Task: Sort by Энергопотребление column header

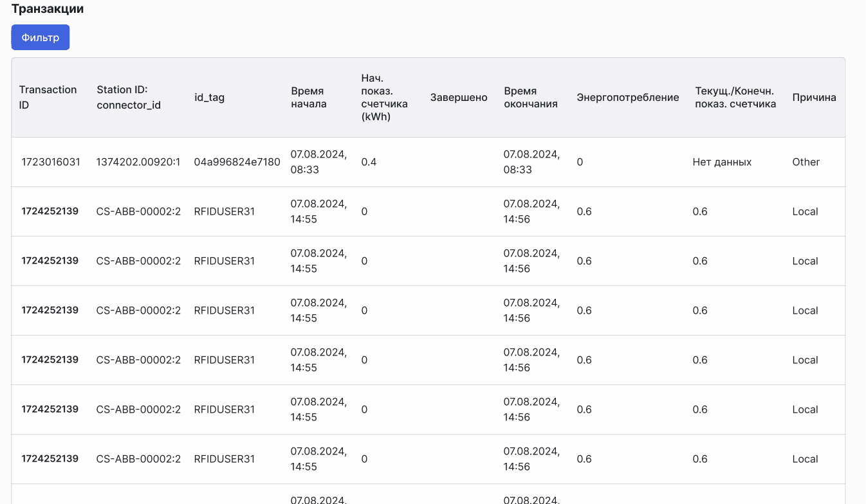Action: click(x=627, y=98)
